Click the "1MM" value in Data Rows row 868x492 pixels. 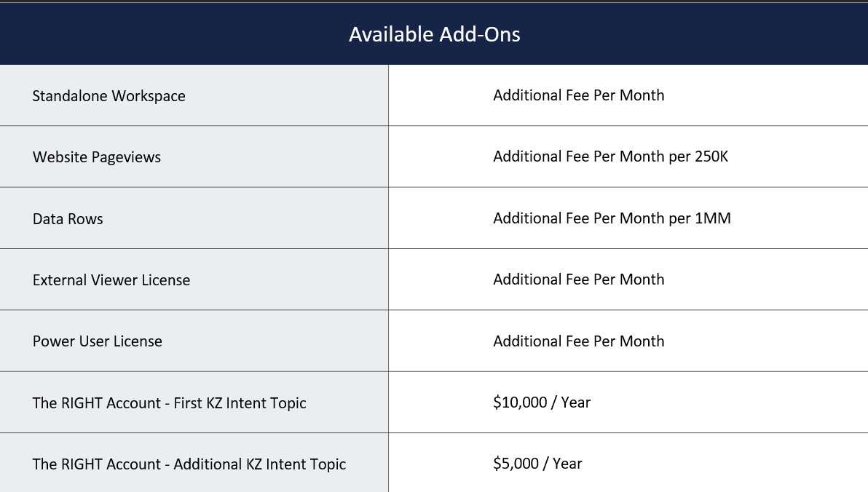click(713, 218)
